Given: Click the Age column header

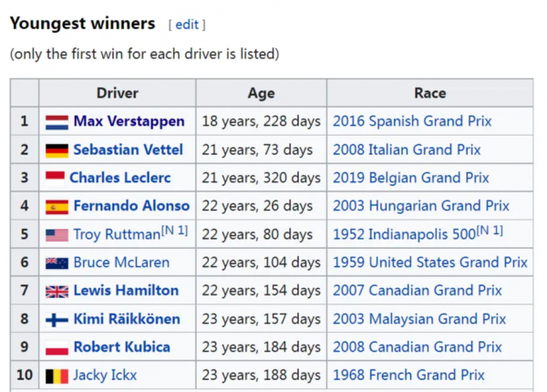Looking at the screenshot, I should tap(261, 93).
